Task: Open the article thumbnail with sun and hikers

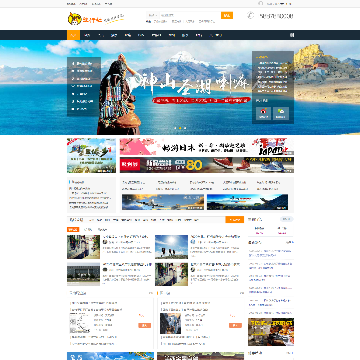Action: pos(171,247)
